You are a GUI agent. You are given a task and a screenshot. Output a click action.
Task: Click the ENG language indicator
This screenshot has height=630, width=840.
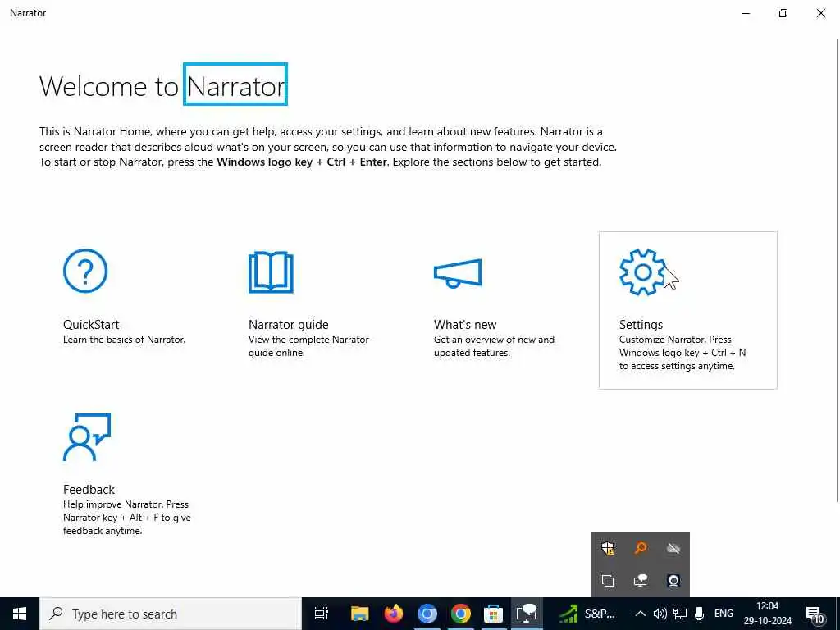(724, 614)
